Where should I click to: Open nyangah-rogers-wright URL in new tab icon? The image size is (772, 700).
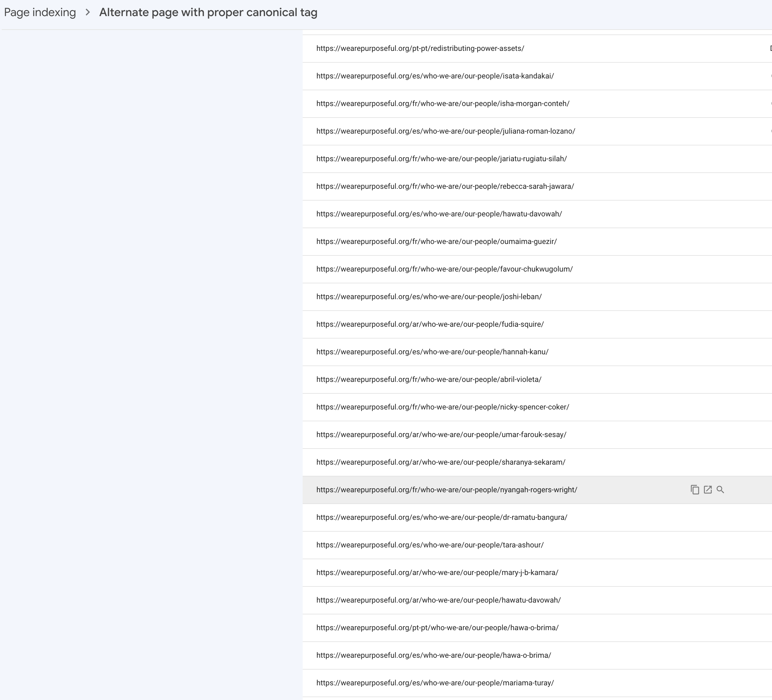pos(708,490)
